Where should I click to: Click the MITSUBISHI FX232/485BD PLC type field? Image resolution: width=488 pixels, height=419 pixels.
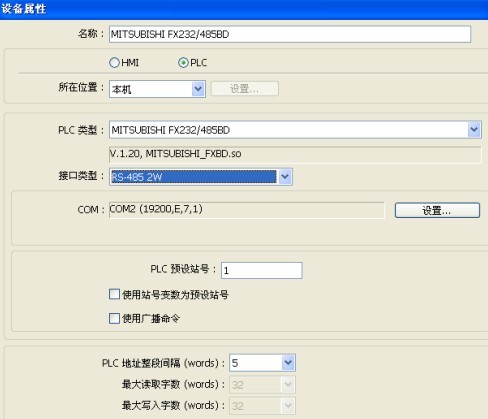point(288,130)
